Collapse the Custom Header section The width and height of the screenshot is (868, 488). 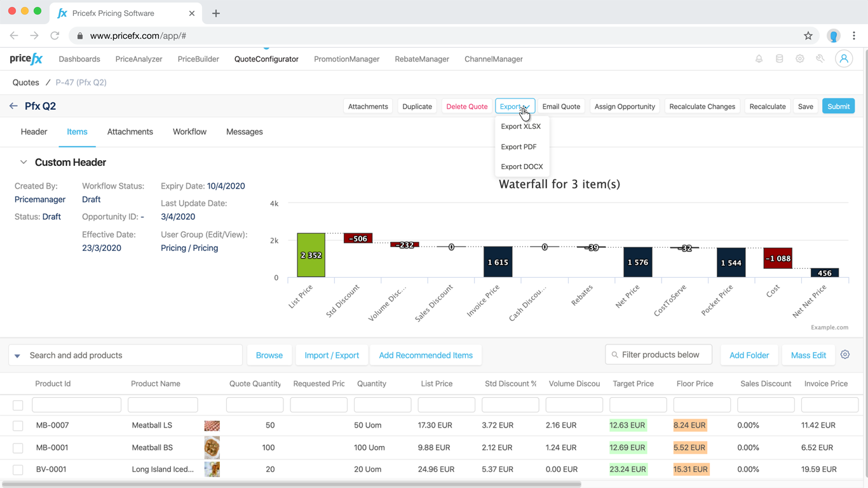pos(24,163)
